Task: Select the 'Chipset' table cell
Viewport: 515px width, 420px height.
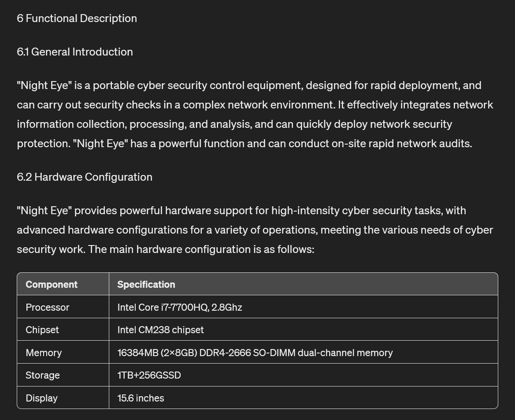Action: [63, 329]
